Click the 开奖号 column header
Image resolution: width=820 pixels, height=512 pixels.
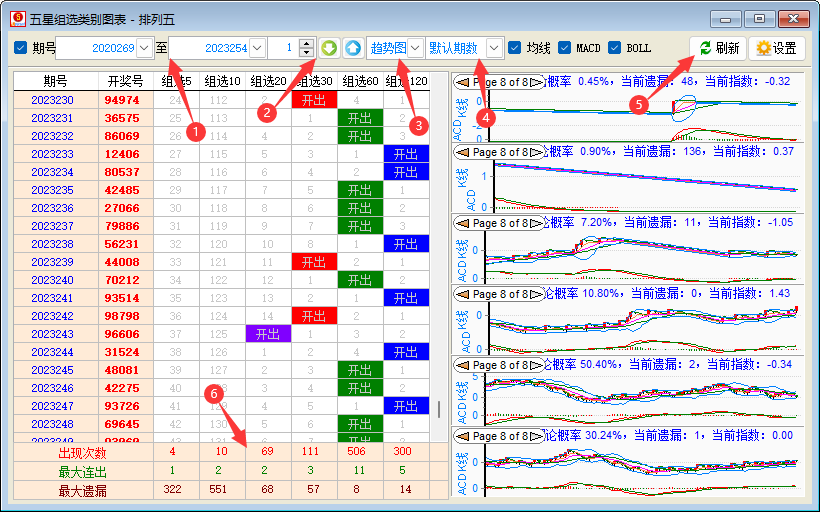click(x=125, y=81)
